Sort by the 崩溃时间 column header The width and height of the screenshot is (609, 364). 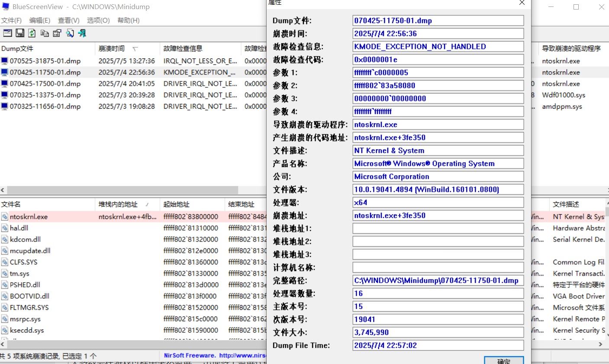pos(112,48)
